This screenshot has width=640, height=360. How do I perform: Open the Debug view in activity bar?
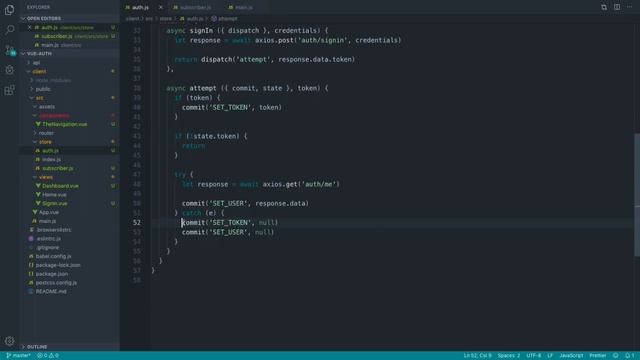pyautogui.click(x=9, y=70)
